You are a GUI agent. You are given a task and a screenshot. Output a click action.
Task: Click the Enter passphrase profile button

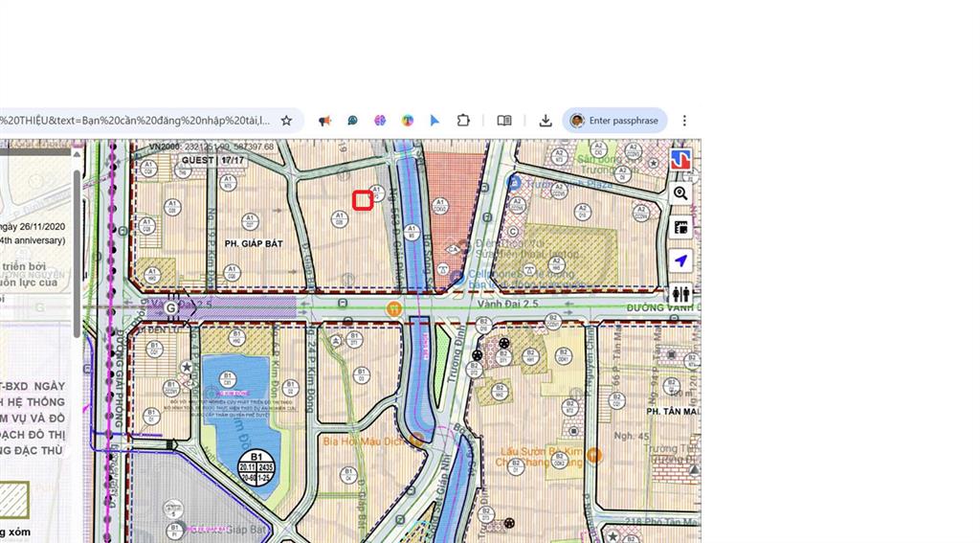614,121
